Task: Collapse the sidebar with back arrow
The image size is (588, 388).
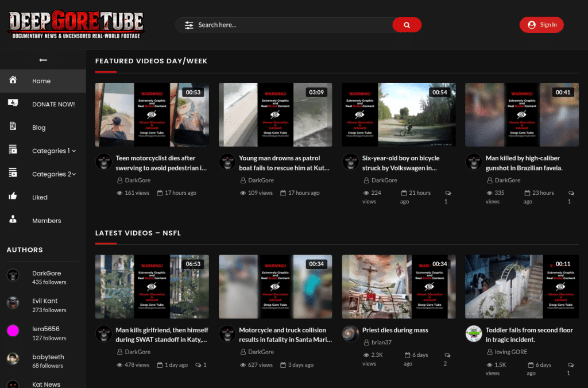Action: pyautogui.click(x=43, y=60)
